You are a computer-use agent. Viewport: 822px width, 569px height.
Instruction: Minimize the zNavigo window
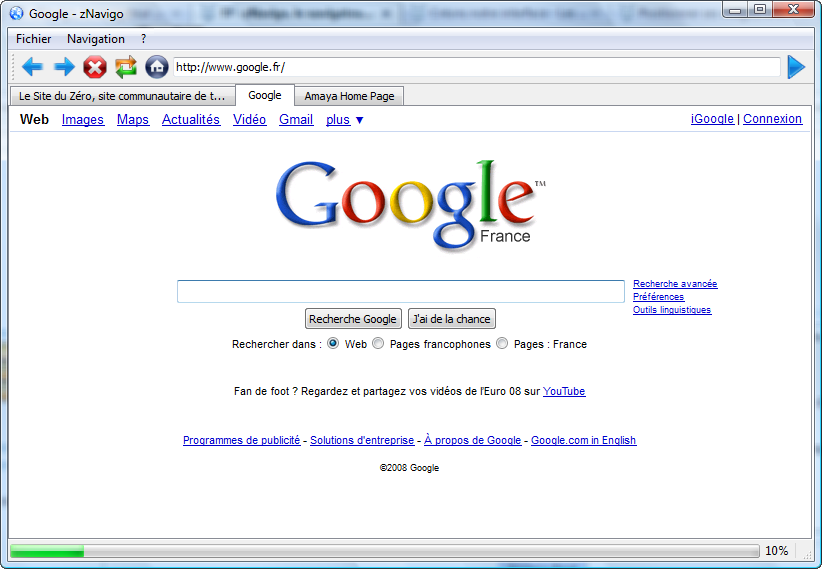click(736, 10)
